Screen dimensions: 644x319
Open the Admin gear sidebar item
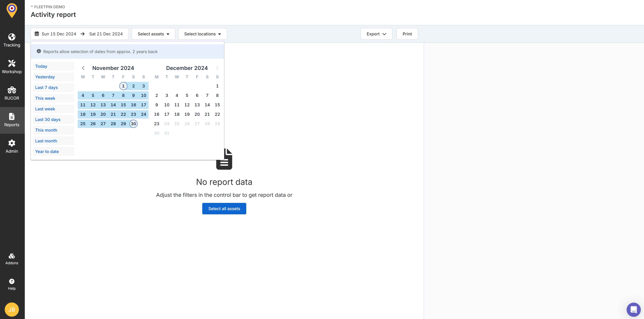tap(12, 146)
